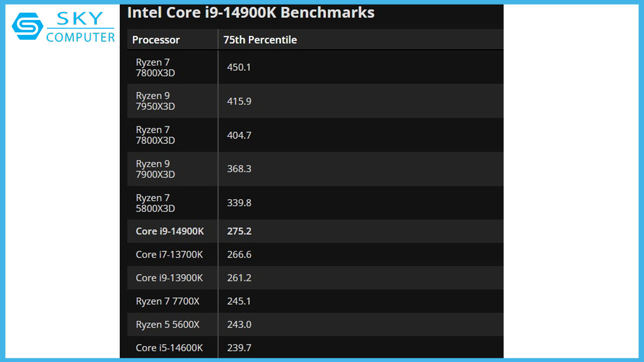Select the Ryzen 9 7950X3D processor cell
Image resolution: width=644 pixels, height=362 pixels.
tap(173, 101)
